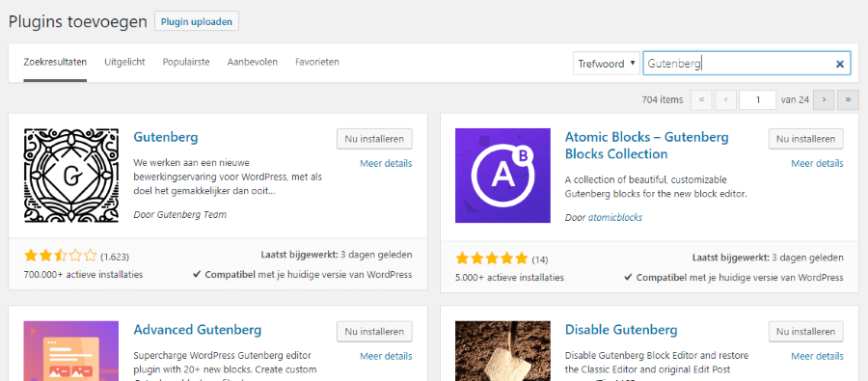
Task: Click the Plugin uploaden button
Action: pos(197,21)
